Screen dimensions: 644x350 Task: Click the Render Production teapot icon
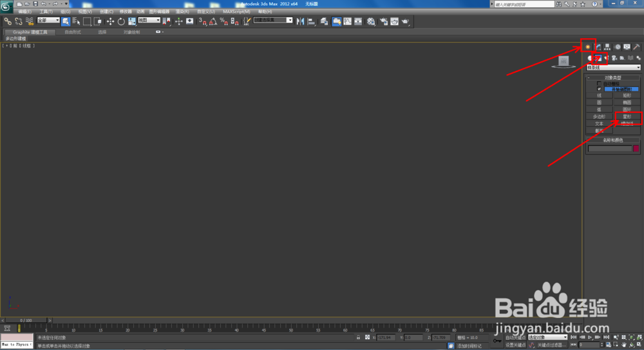(x=405, y=21)
